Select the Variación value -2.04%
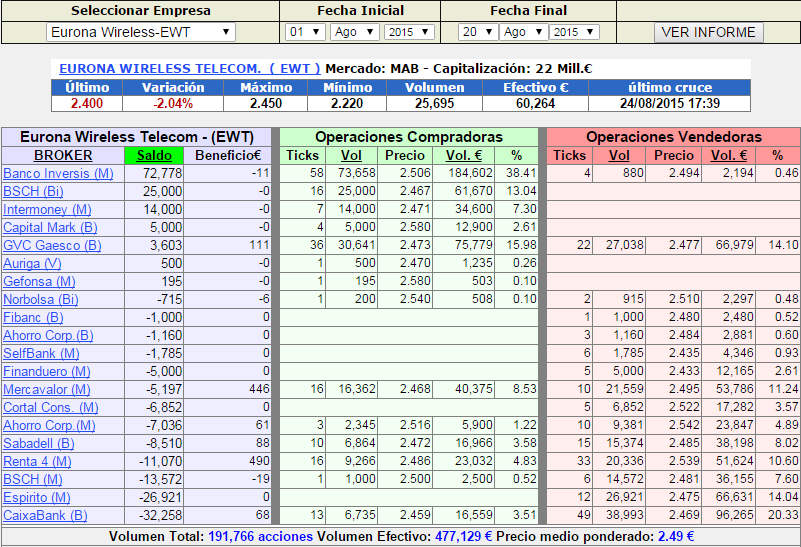 173,104
